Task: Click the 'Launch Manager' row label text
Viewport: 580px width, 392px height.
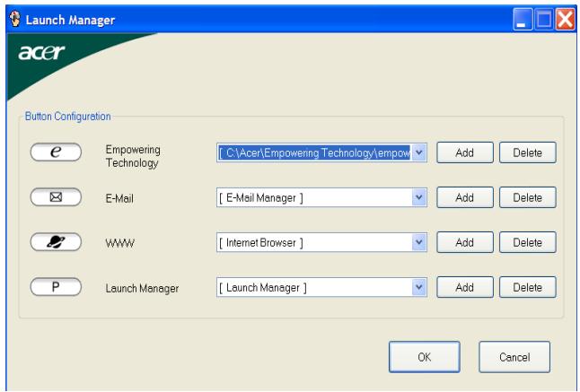Action: pyautogui.click(x=142, y=288)
